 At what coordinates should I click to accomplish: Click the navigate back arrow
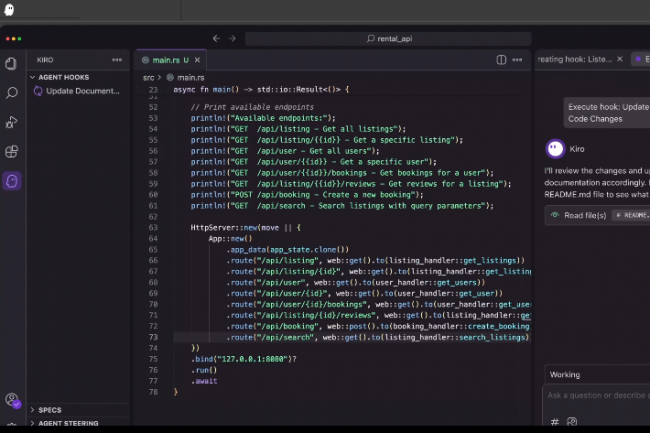click(216, 39)
